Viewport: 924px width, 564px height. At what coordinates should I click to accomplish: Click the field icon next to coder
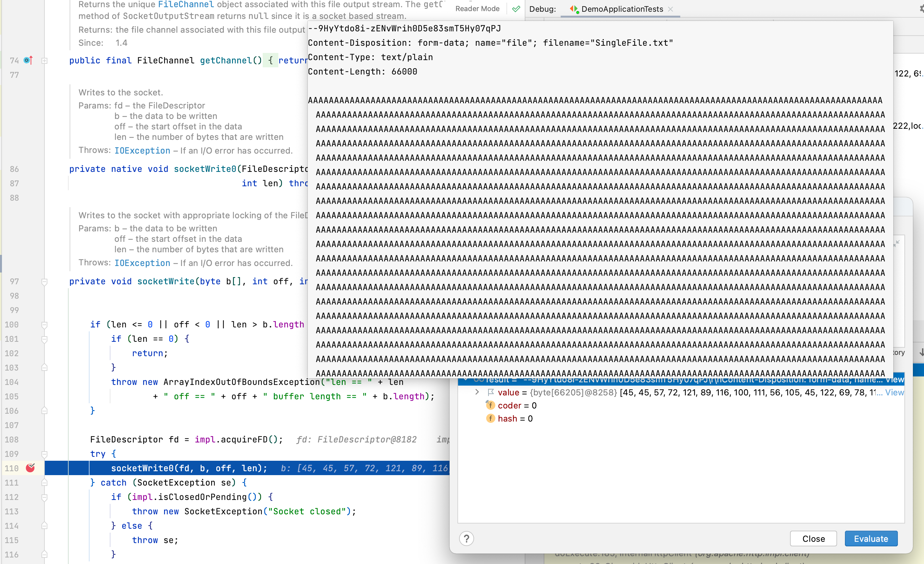(x=490, y=405)
